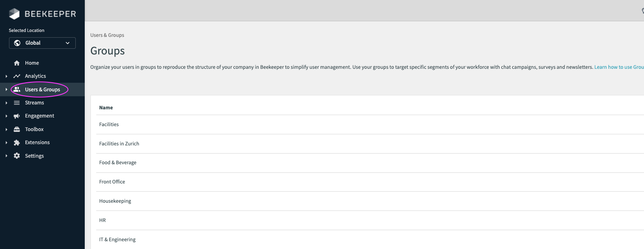Click the Extensions puzzle piece icon
This screenshot has height=249, width=644.
click(17, 143)
